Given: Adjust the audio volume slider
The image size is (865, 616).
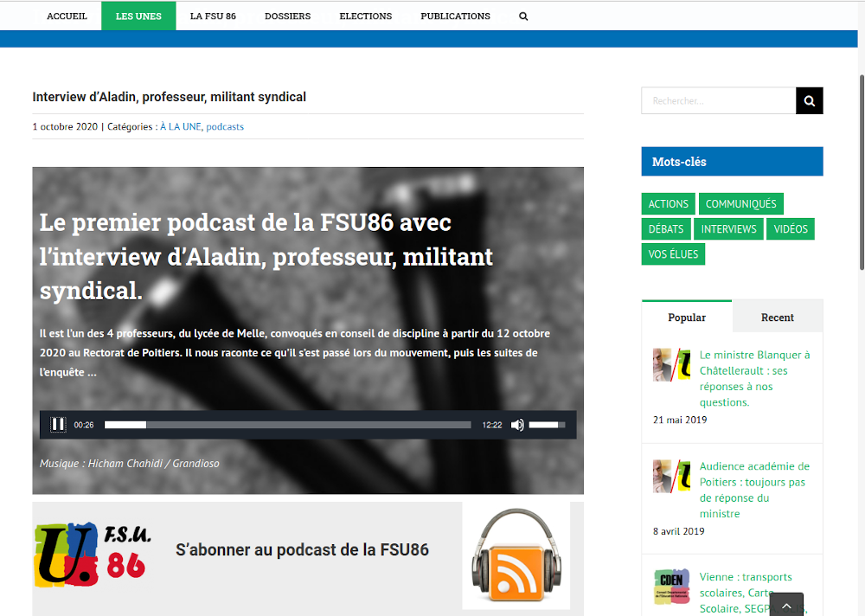Looking at the screenshot, I should tap(547, 425).
